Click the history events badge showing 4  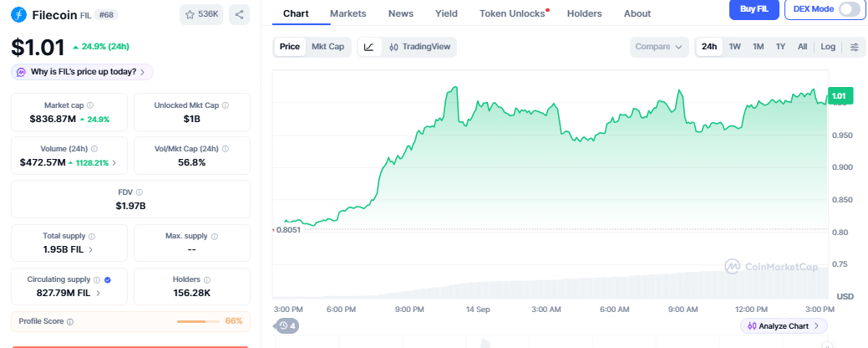point(287,326)
